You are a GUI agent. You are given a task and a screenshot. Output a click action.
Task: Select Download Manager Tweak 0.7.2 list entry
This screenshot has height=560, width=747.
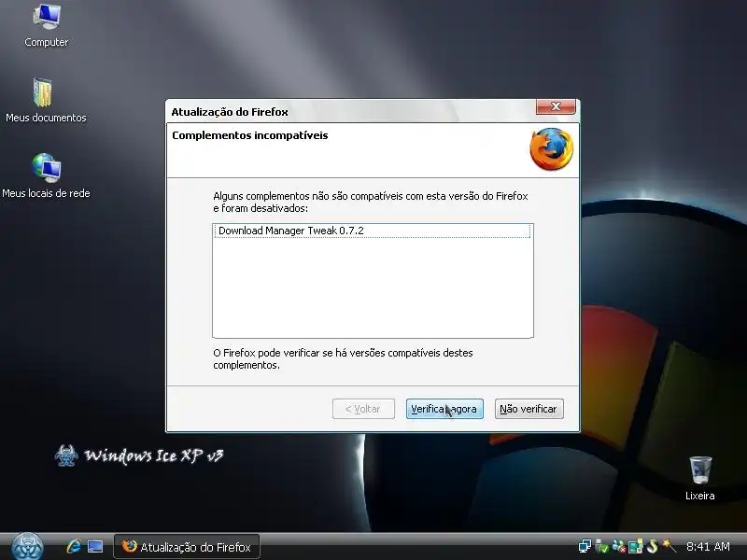click(x=372, y=231)
